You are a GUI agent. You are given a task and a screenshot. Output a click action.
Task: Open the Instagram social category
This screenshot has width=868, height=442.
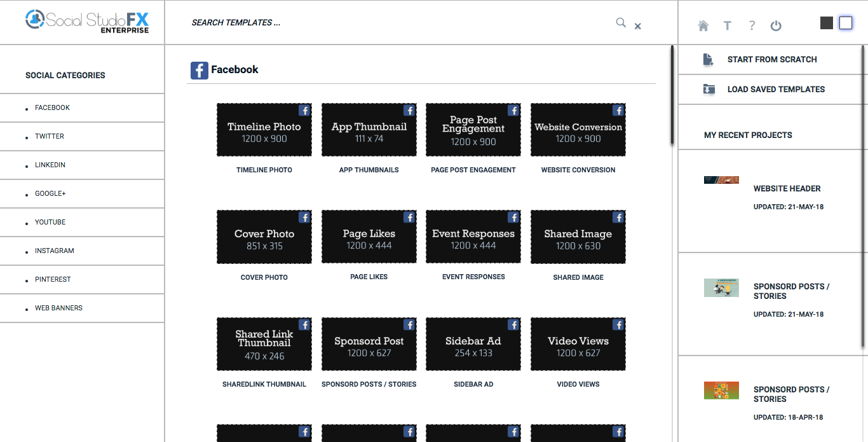[82, 251]
